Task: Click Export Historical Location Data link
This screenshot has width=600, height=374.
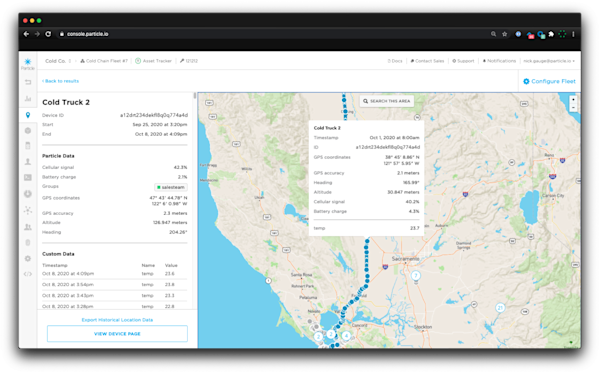Action: coord(117,320)
